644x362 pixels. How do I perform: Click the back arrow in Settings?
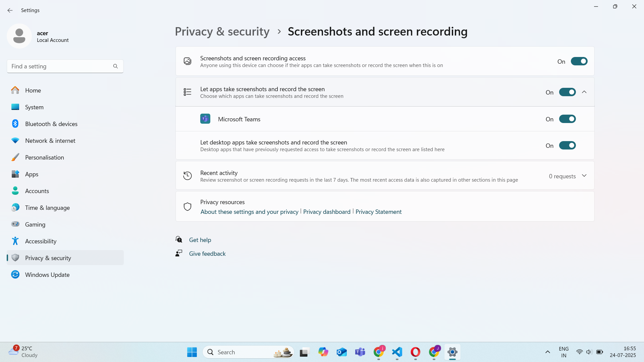pyautogui.click(x=10, y=10)
